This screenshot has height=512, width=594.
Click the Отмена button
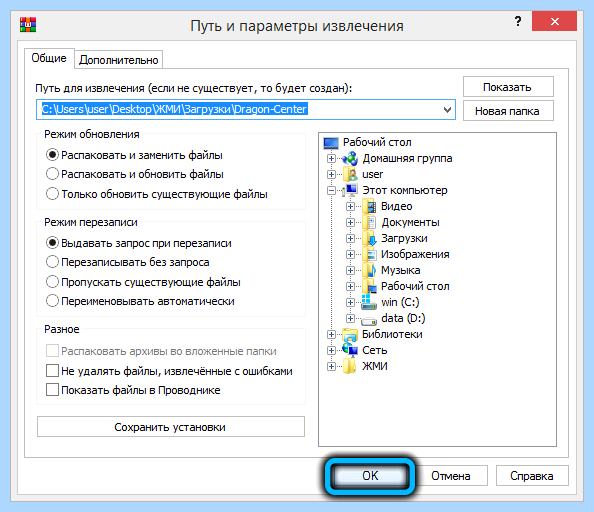pos(451,476)
